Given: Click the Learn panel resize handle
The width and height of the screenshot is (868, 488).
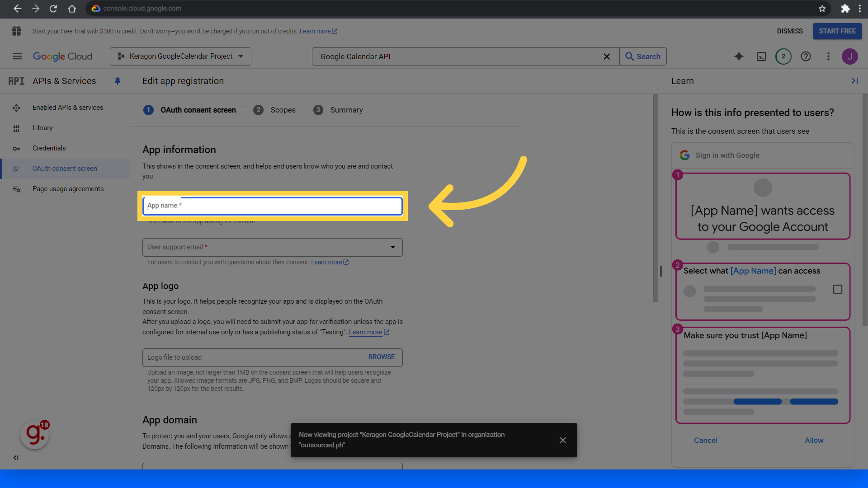Looking at the screenshot, I should point(661,271).
